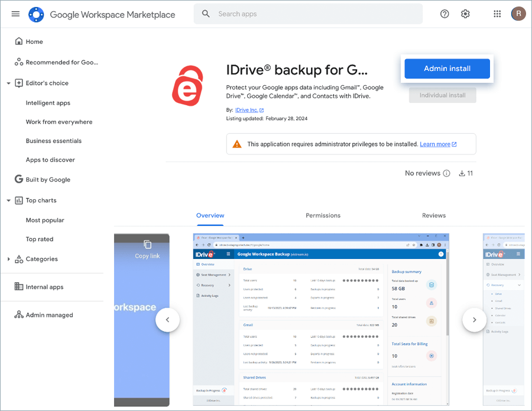Open Work from everywhere category

click(x=59, y=122)
